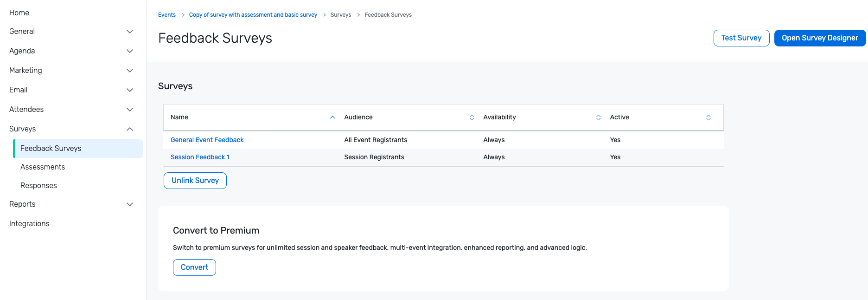Click Audience column header
Screen dimensions: 868x300
click(358, 117)
